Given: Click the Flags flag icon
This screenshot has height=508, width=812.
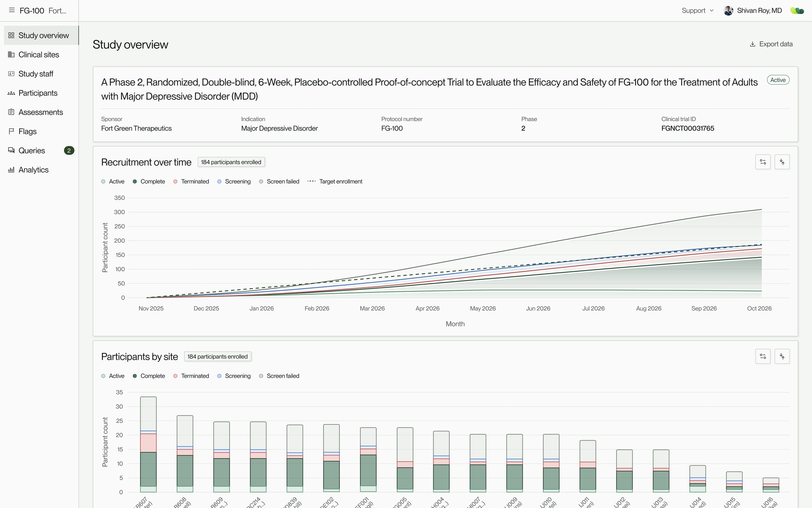Looking at the screenshot, I should (11, 131).
